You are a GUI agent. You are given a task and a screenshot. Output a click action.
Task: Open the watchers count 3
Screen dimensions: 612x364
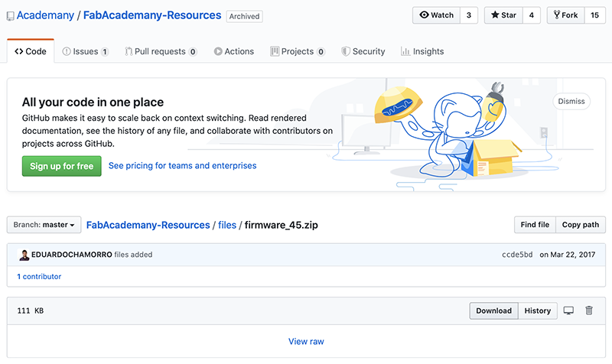(x=469, y=15)
